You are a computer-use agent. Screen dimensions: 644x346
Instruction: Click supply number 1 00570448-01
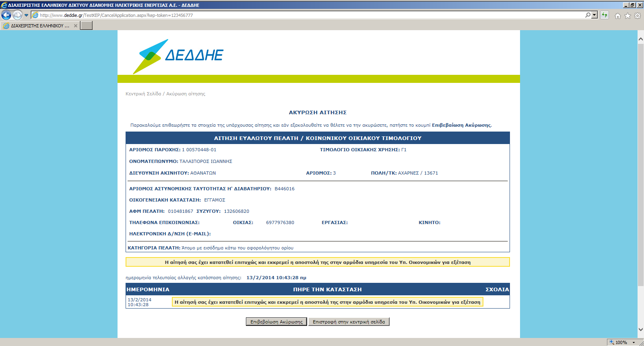199,150
